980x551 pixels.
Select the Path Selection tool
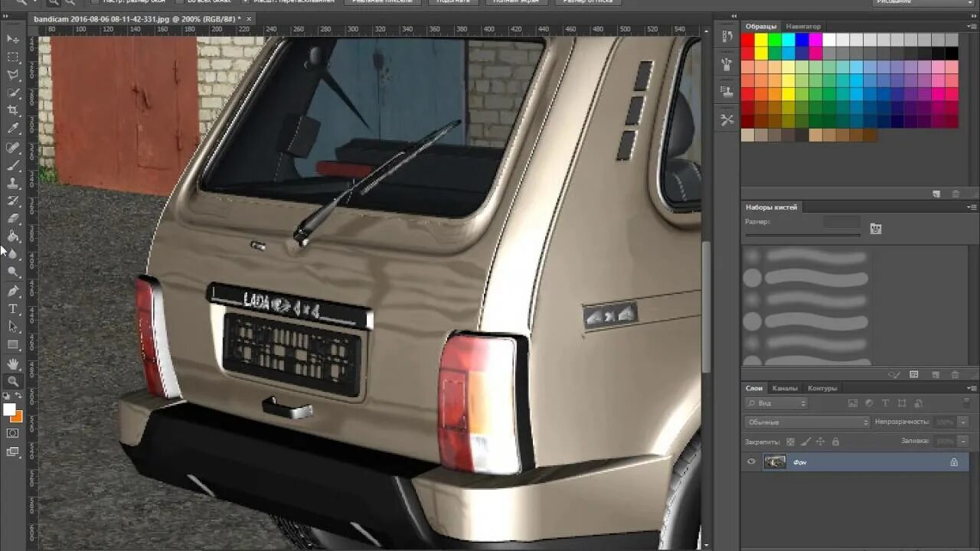pyautogui.click(x=13, y=327)
